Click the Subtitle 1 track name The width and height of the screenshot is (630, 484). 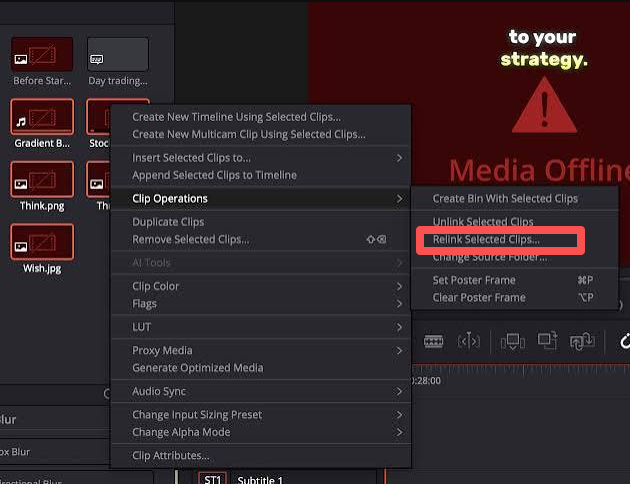260,480
